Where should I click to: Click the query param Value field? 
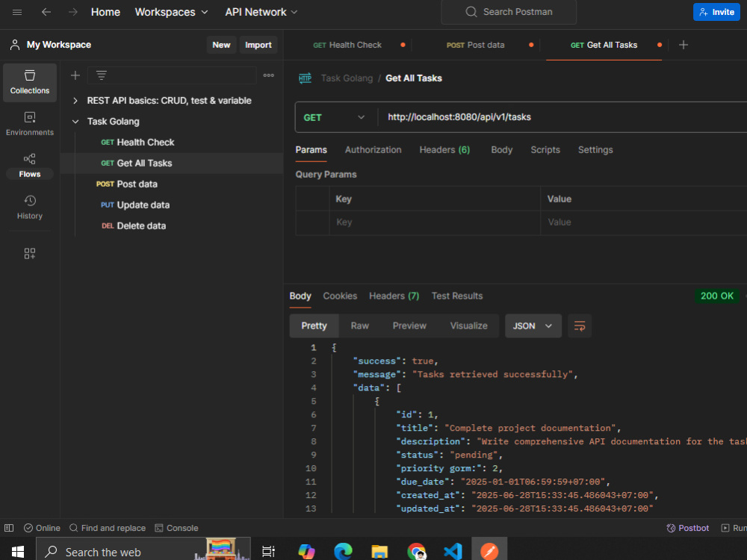(644, 223)
